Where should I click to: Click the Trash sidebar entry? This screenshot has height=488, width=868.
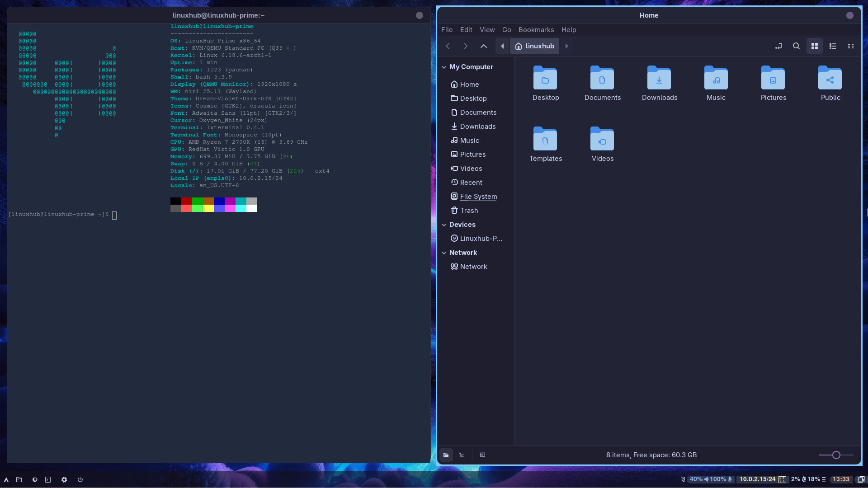coord(469,211)
